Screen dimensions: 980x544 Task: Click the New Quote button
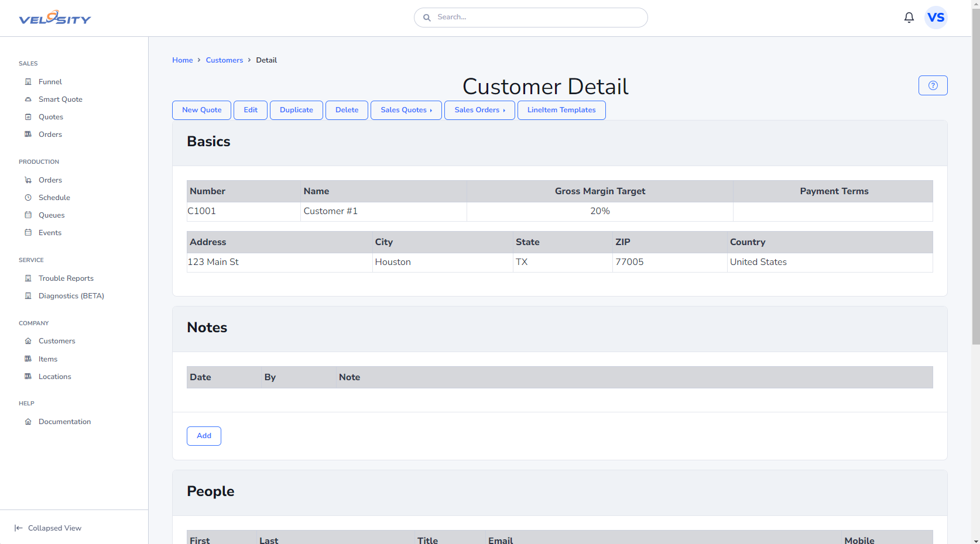201,110
